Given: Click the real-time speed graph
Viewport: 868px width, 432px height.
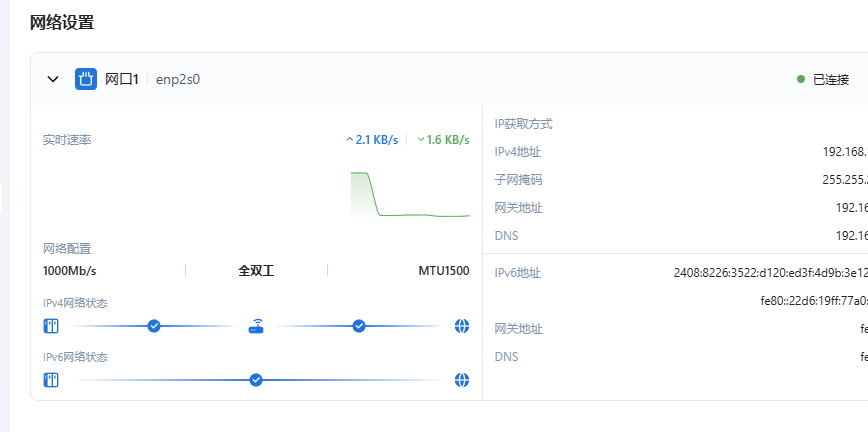Looking at the screenshot, I should click(410, 194).
